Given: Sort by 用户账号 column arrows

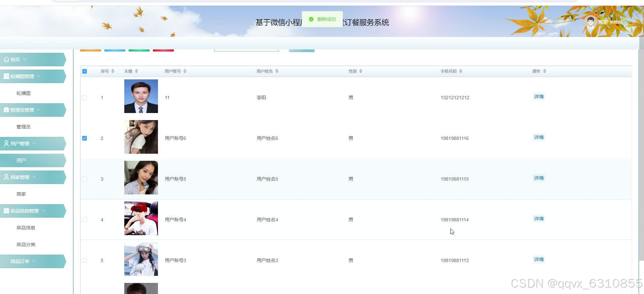Looking at the screenshot, I should click(185, 71).
